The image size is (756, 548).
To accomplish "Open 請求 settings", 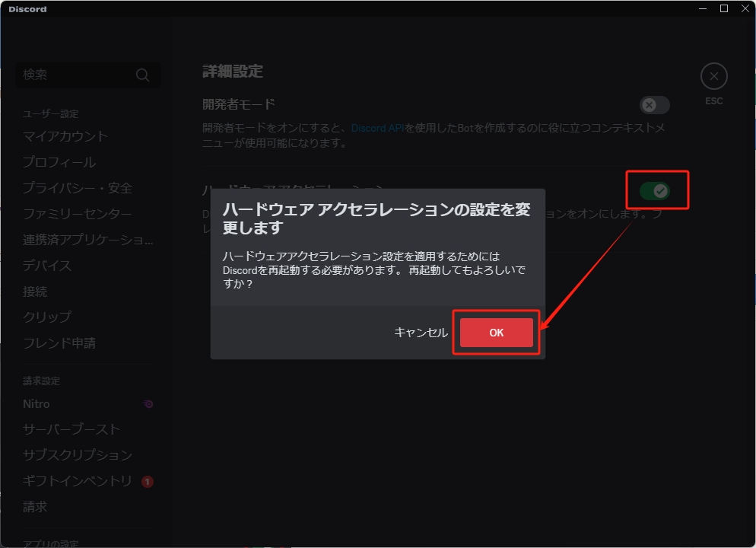I will coord(35,506).
